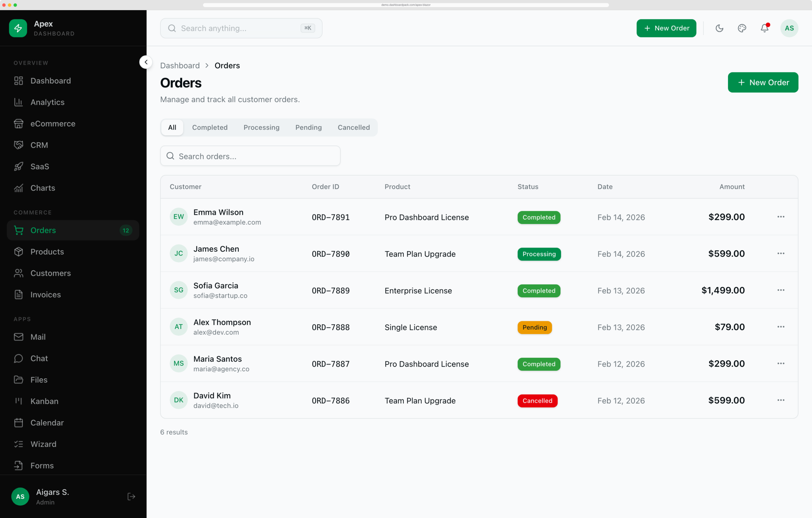The height and width of the screenshot is (518, 812).
Task: Open the Wizard page
Action: pos(73,444)
